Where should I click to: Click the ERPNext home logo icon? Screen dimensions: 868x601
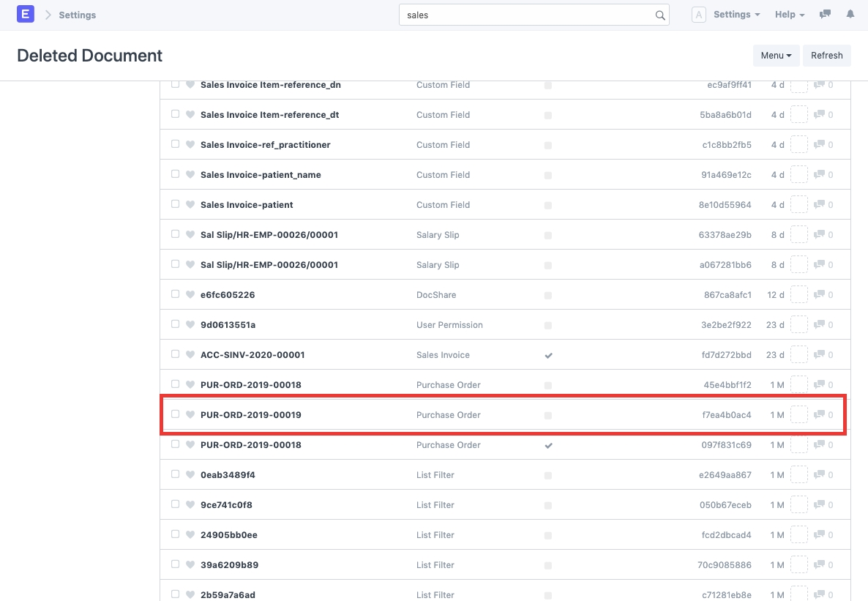point(26,15)
